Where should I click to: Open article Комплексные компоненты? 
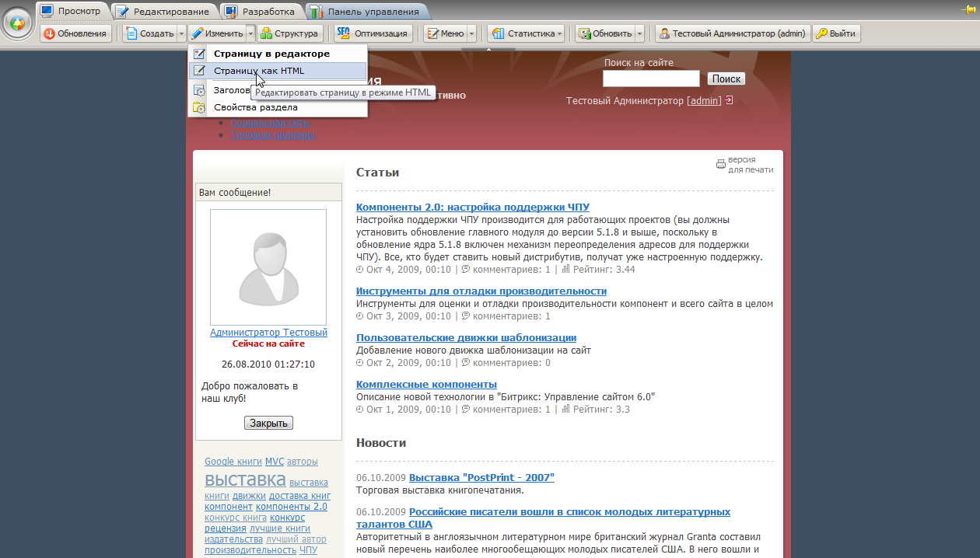pos(426,384)
